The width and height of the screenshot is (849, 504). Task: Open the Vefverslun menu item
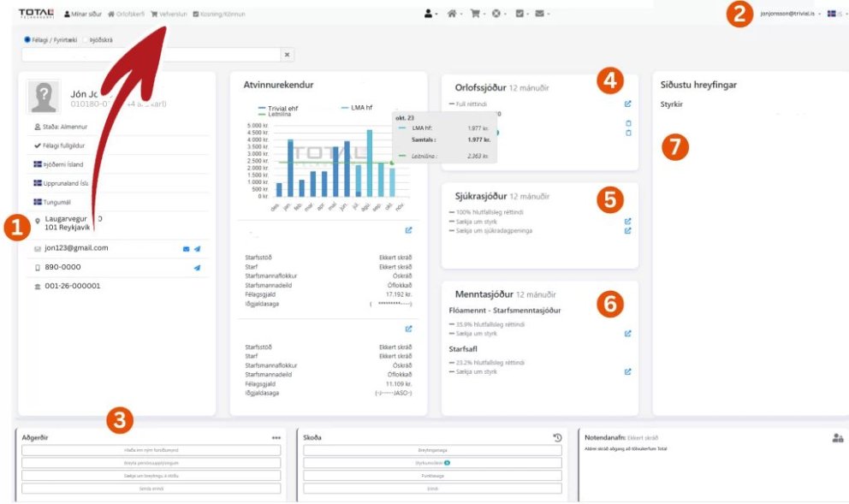point(168,14)
